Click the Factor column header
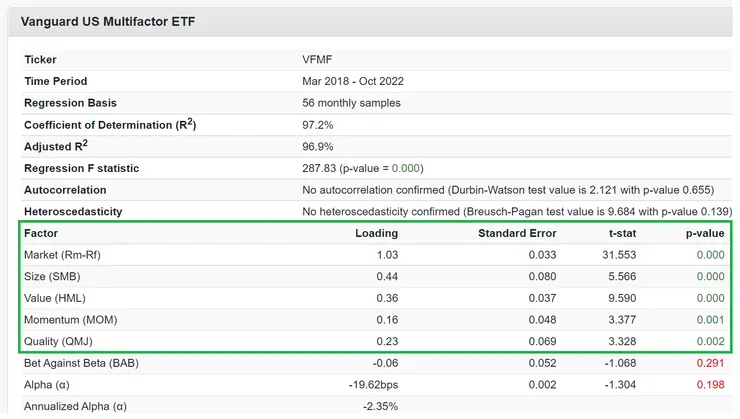This screenshot has height=419, width=740. pyautogui.click(x=41, y=233)
